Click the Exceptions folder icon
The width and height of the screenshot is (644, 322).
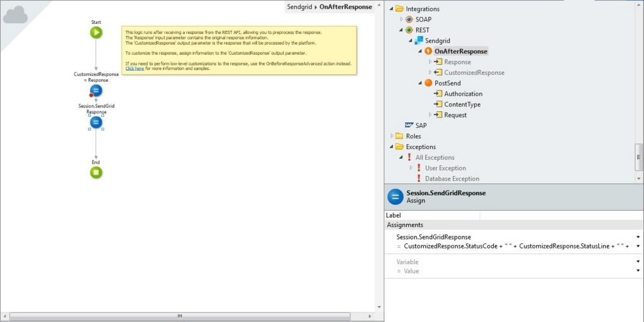(x=399, y=147)
